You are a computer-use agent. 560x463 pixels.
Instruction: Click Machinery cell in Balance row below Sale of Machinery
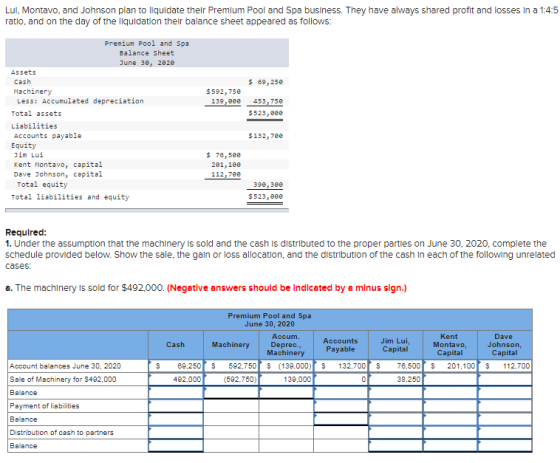231,392
